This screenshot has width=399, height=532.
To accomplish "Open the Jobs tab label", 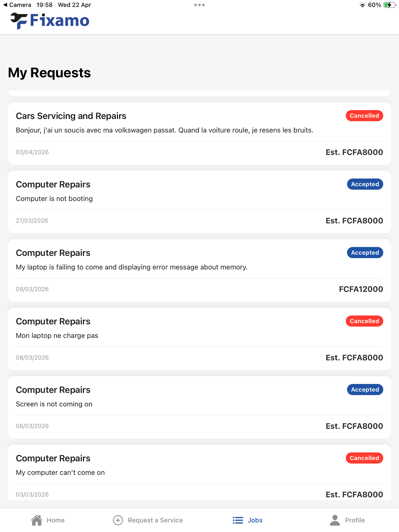I will tap(255, 520).
